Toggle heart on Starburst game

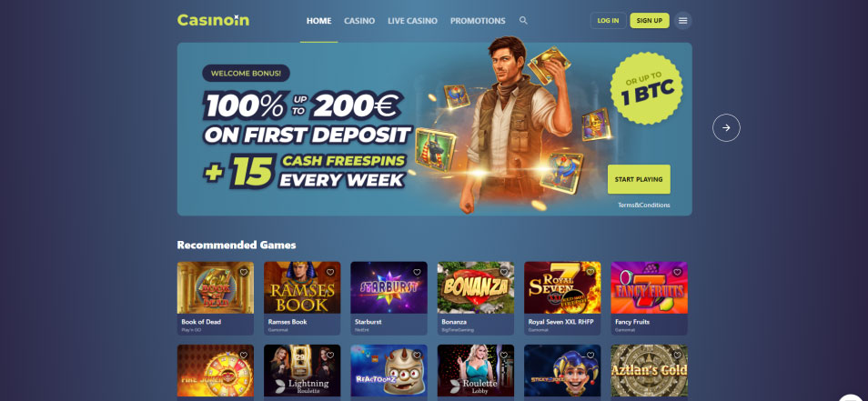coord(417,272)
